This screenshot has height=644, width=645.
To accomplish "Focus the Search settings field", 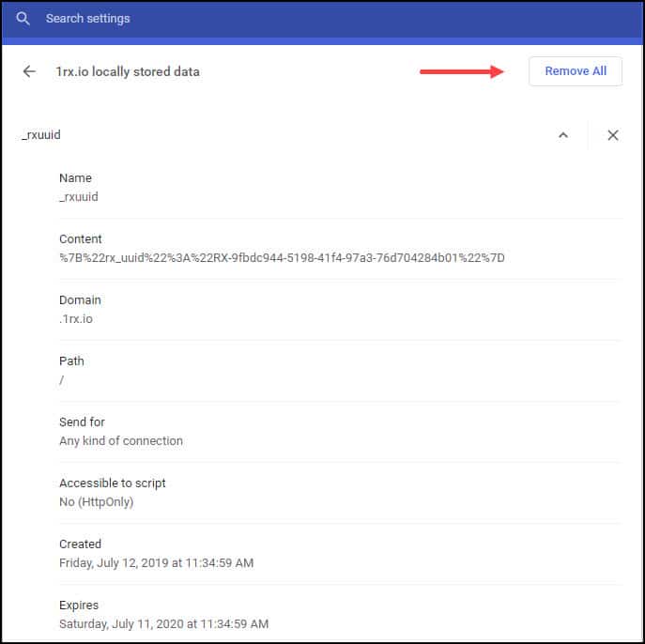I will [325, 19].
